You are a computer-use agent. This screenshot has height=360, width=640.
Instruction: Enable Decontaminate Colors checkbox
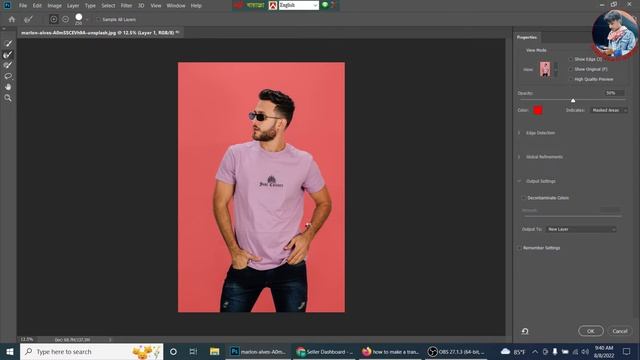tap(523, 198)
